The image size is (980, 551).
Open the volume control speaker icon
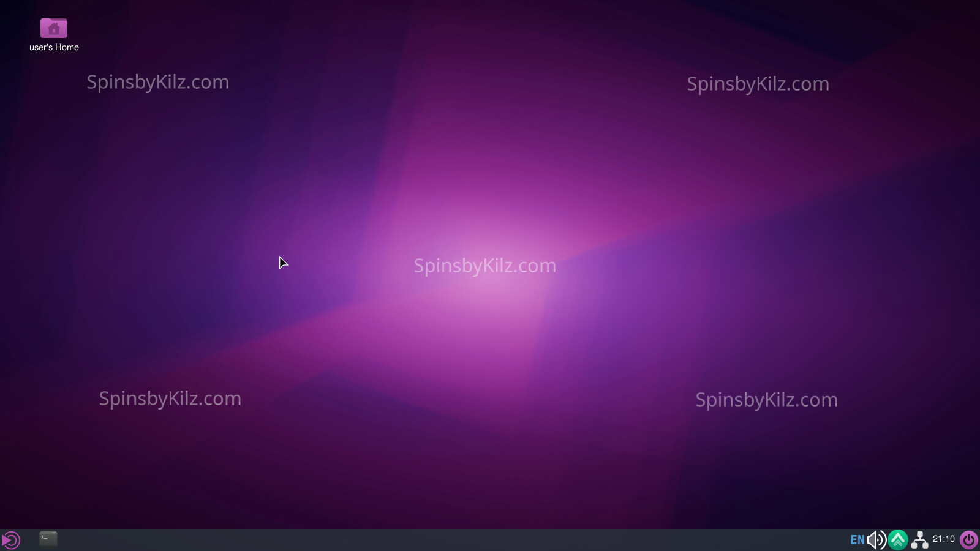[876, 539]
